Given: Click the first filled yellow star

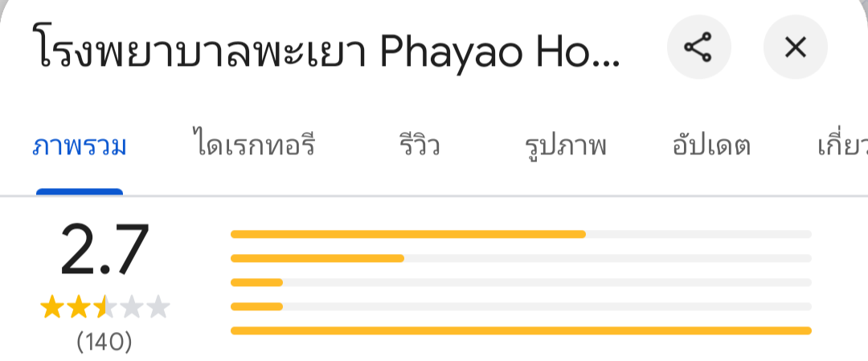Looking at the screenshot, I should [51, 307].
